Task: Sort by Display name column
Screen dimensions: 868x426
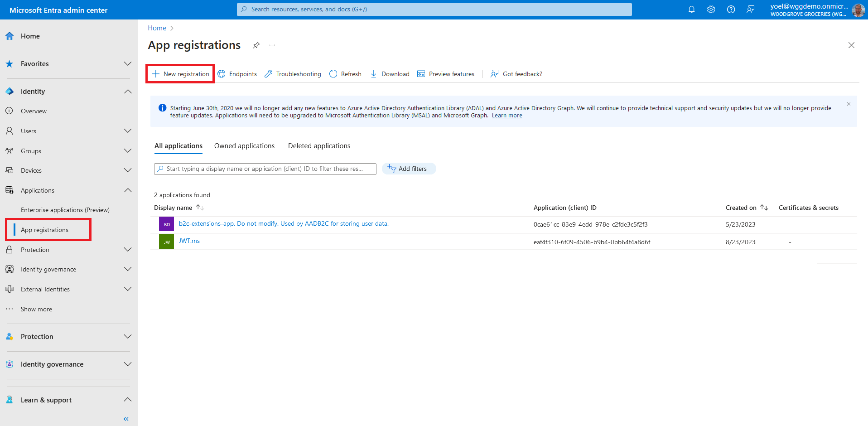Action: [x=200, y=208]
